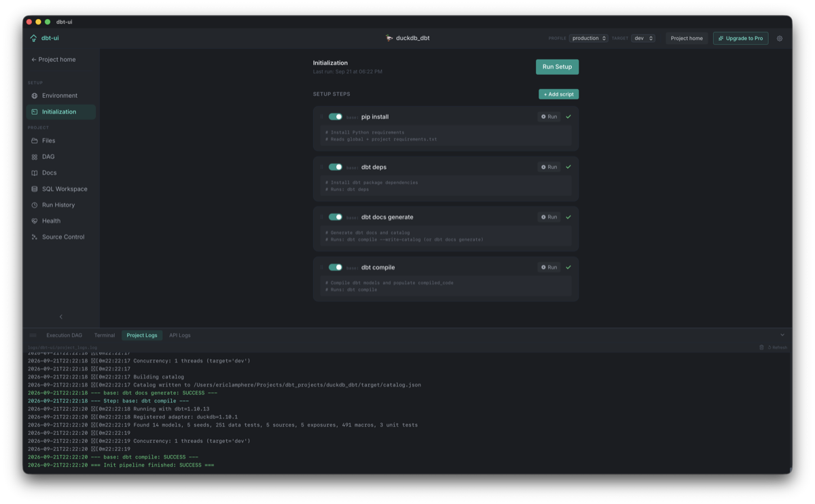The height and width of the screenshot is (504, 815).
Task: Click the Run Setup button
Action: pos(557,67)
